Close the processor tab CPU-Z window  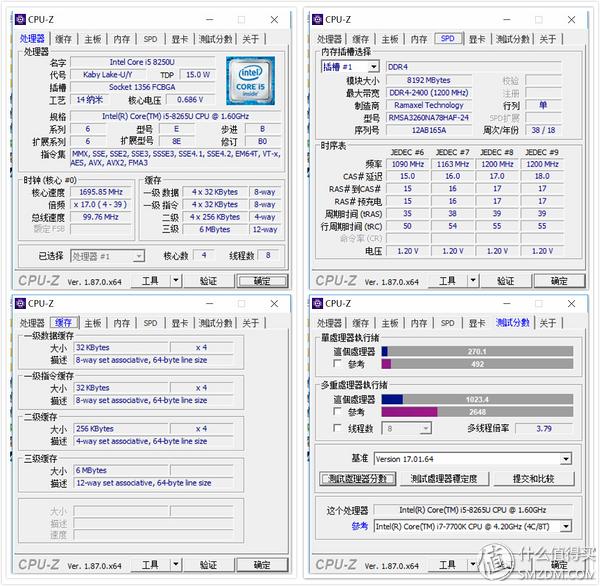[274, 20]
